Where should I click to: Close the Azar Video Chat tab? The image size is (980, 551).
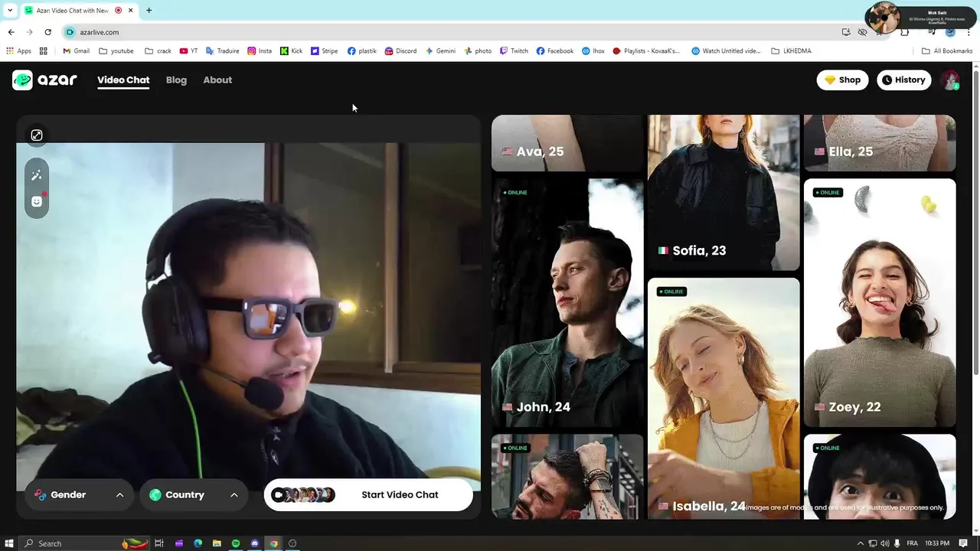point(131,10)
